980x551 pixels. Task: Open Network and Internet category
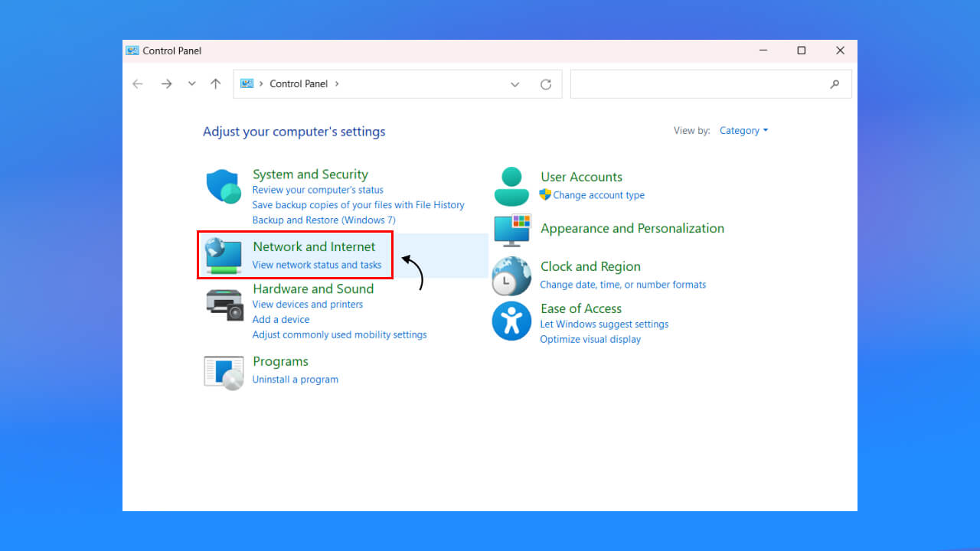(x=314, y=246)
